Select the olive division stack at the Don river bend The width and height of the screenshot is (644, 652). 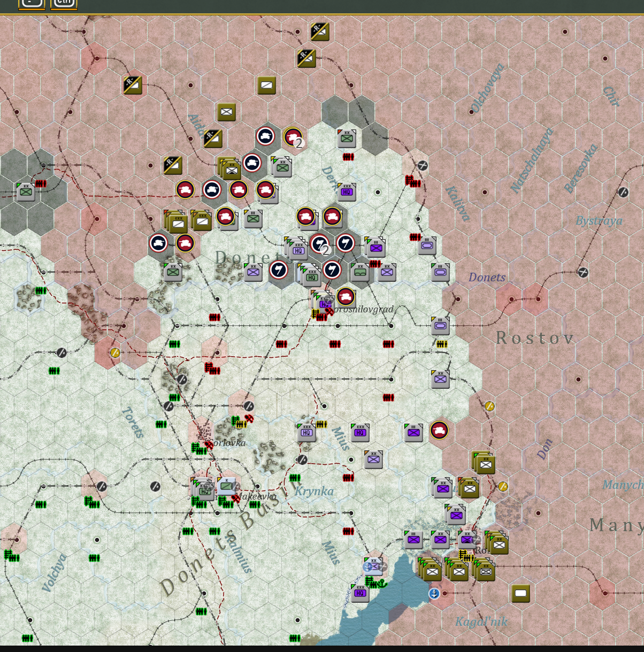pos(484,463)
